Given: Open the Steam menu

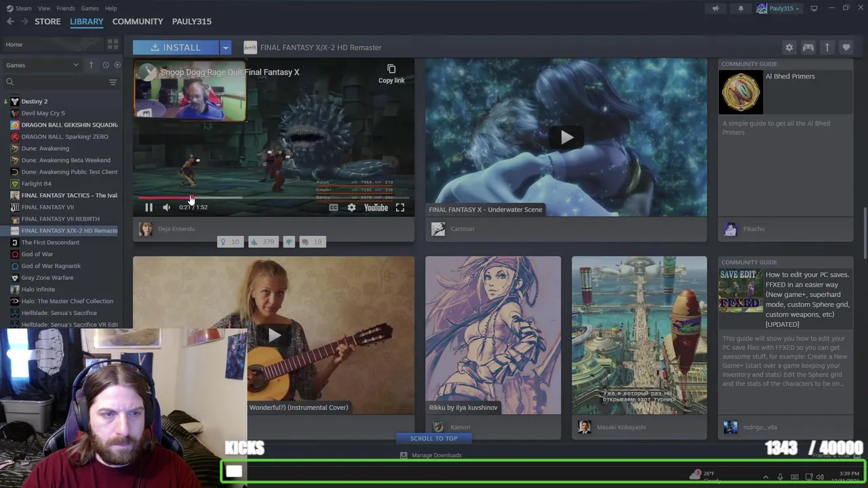Looking at the screenshot, I should (x=18, y=8).
